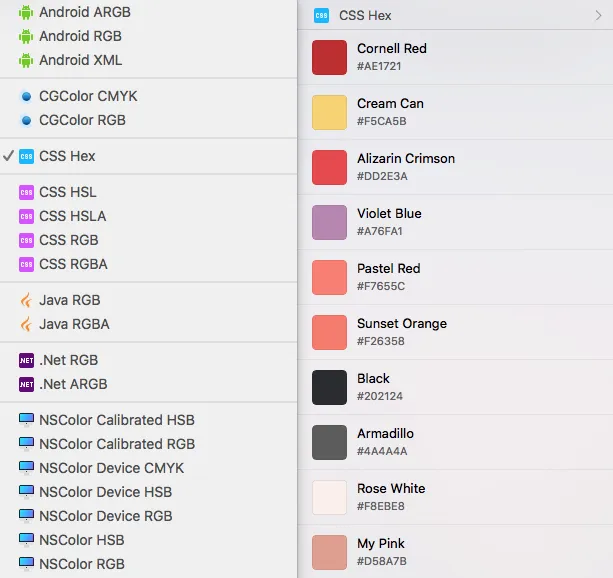Click the Android XML robot icon
Screen dimensions: 613x578
[26, 60]
